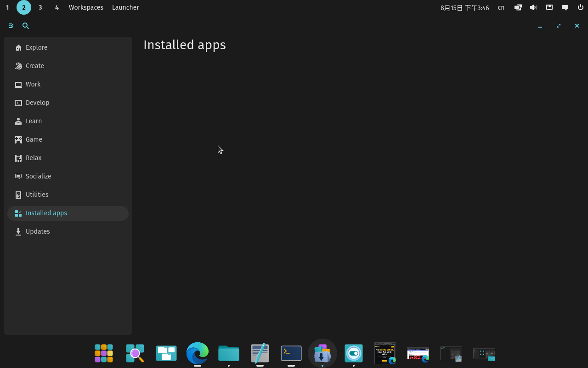Open the notifications bubble in the tray
588x368 pixels.
point(565,7)
